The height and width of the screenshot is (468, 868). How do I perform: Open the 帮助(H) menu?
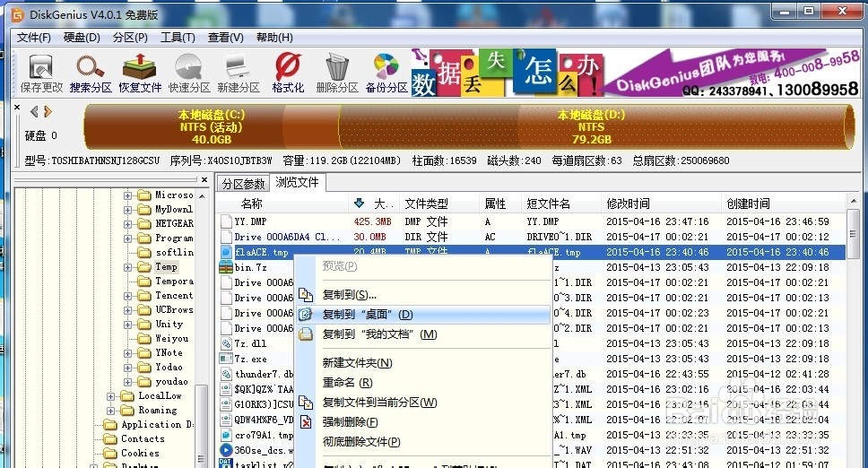[274, 37]
